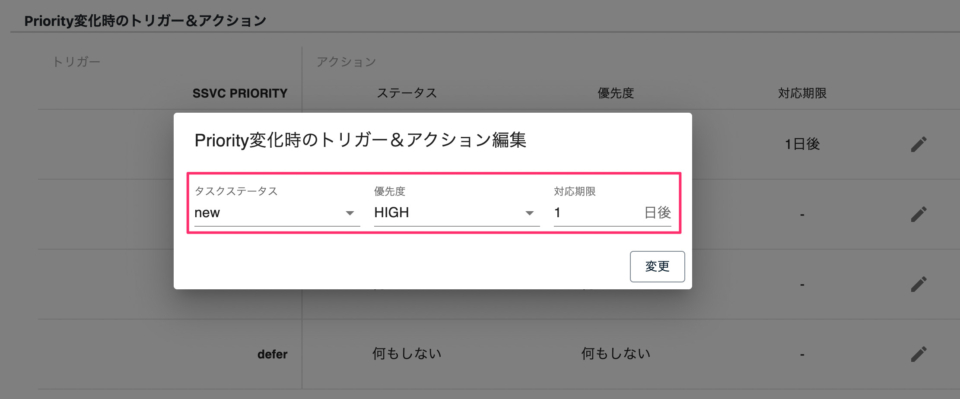Click the SSVC PRIORITY column header
Screen dimensions: 960x399
(240, 94)
